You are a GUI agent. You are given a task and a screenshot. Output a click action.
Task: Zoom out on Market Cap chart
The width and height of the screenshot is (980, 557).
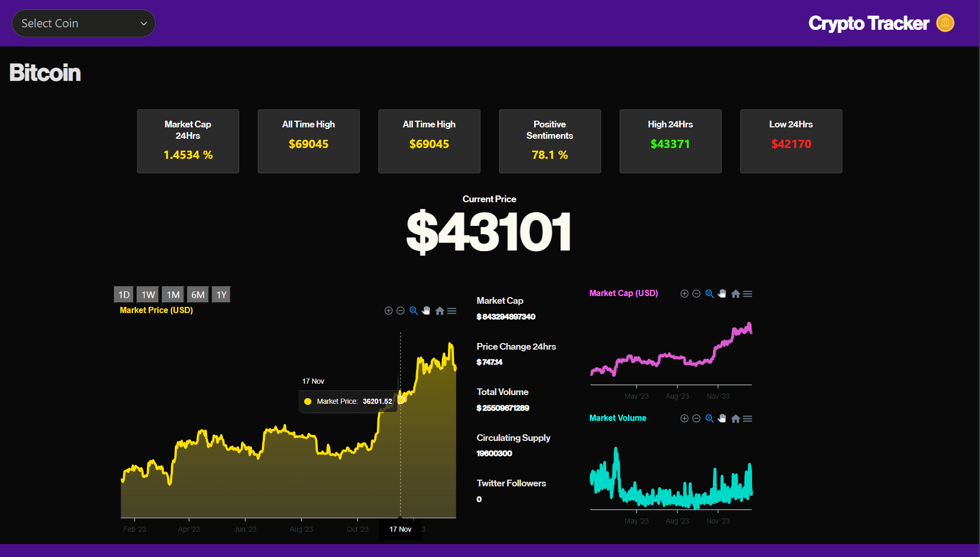pos(696,293)
